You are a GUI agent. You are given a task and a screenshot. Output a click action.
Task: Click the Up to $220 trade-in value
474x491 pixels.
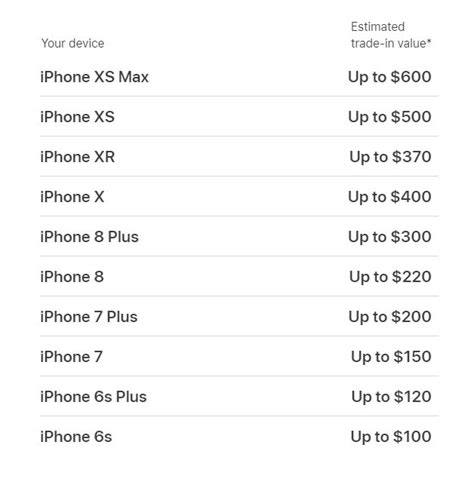click(x=390, y=277)
